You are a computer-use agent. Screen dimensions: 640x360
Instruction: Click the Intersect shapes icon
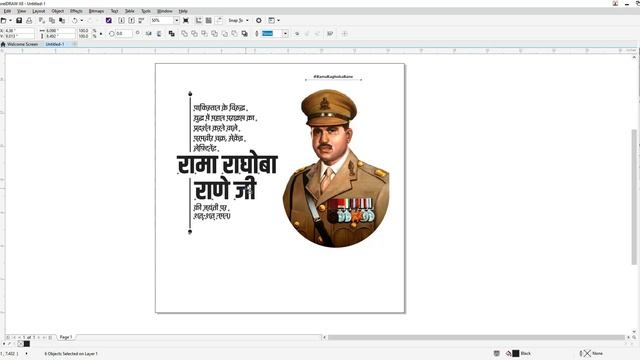pyautogui.click(x=204, y=33)
